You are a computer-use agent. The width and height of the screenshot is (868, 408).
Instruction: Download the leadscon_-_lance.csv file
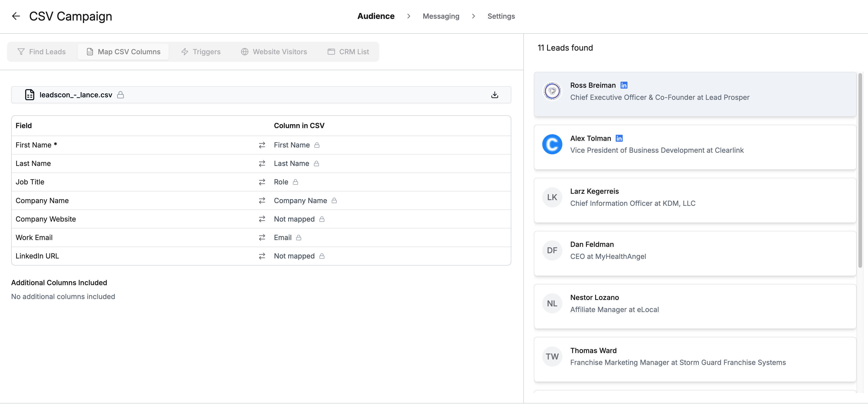[x=494, y=95]
